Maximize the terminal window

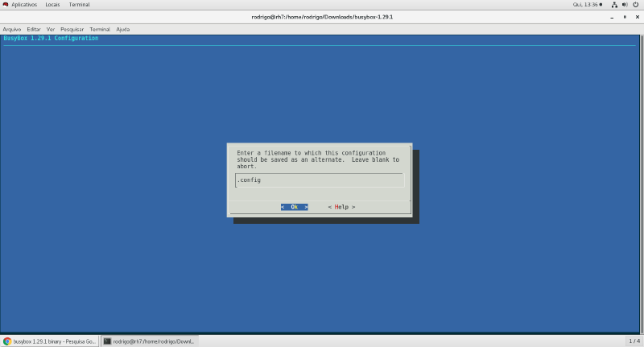625,16
